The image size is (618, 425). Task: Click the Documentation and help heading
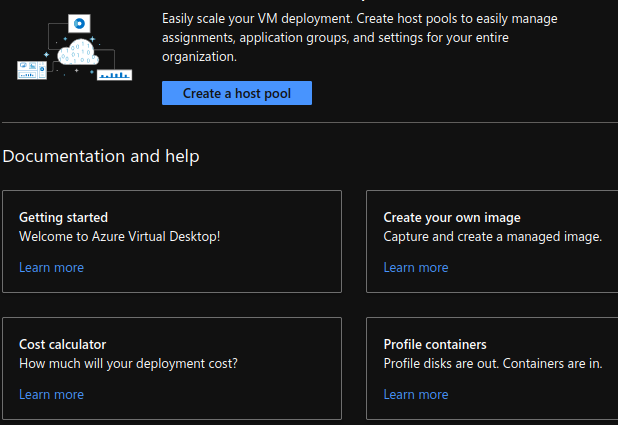(101, 156)
